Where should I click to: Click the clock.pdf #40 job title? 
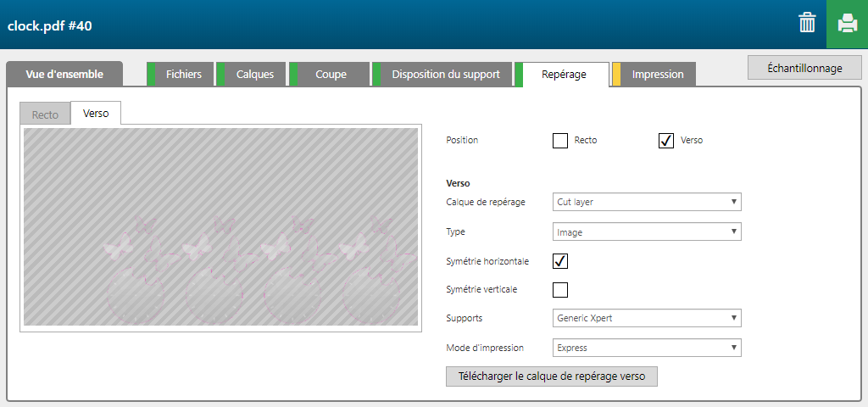pos(50,25)
